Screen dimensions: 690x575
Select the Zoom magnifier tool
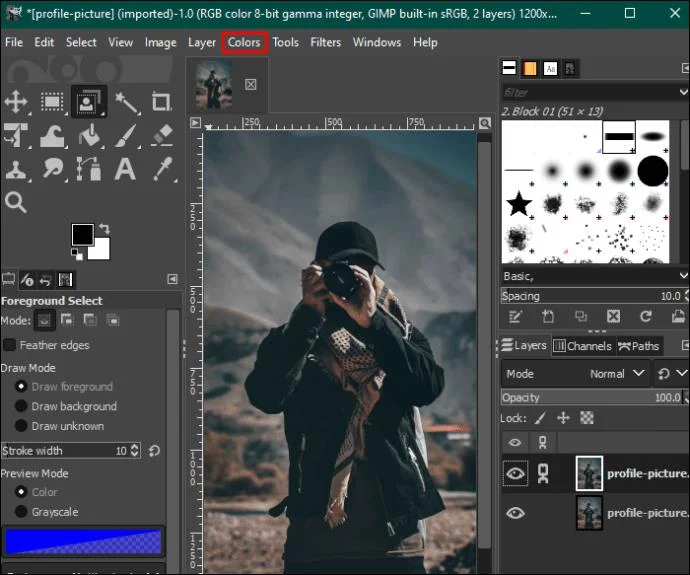(16, 203)
